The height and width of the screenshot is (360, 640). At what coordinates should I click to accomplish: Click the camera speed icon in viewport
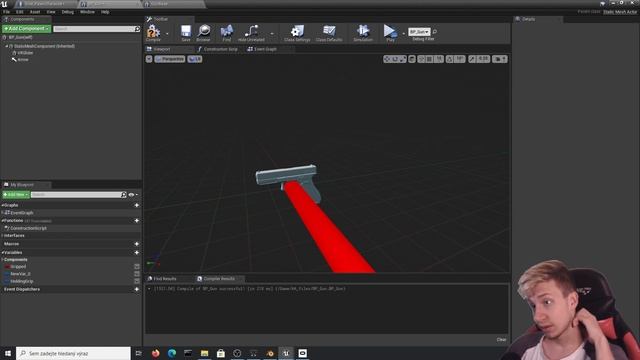pos(500,59)
